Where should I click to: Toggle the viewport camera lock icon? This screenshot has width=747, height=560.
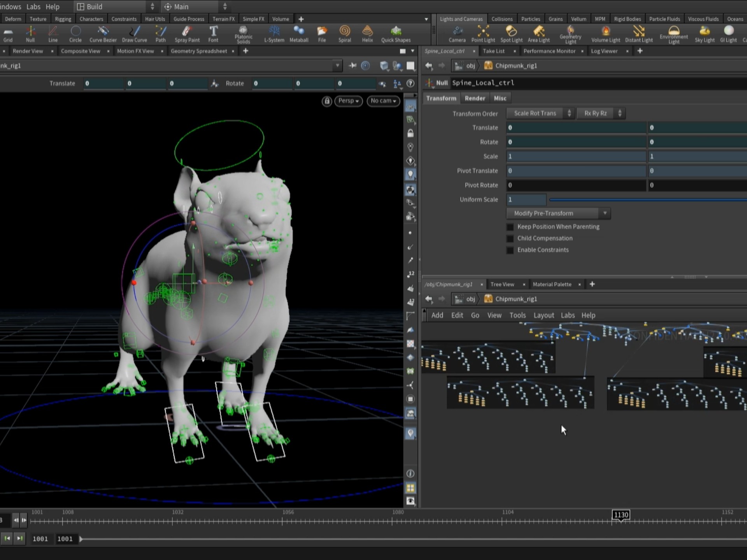pos(327,101)
